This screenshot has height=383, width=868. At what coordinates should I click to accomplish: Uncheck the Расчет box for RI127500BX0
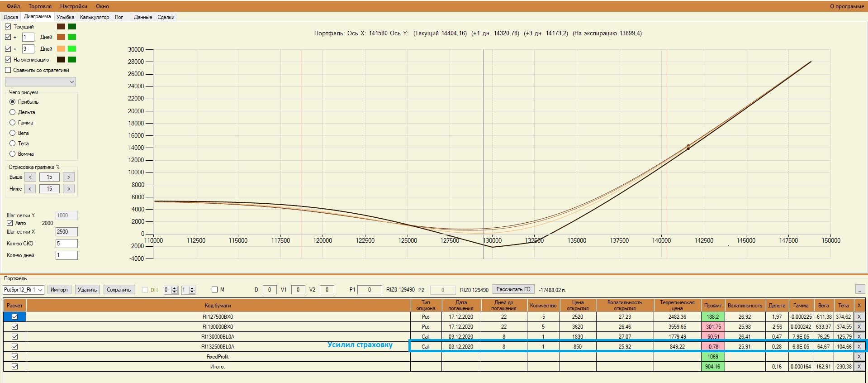[x=14, y=317]
